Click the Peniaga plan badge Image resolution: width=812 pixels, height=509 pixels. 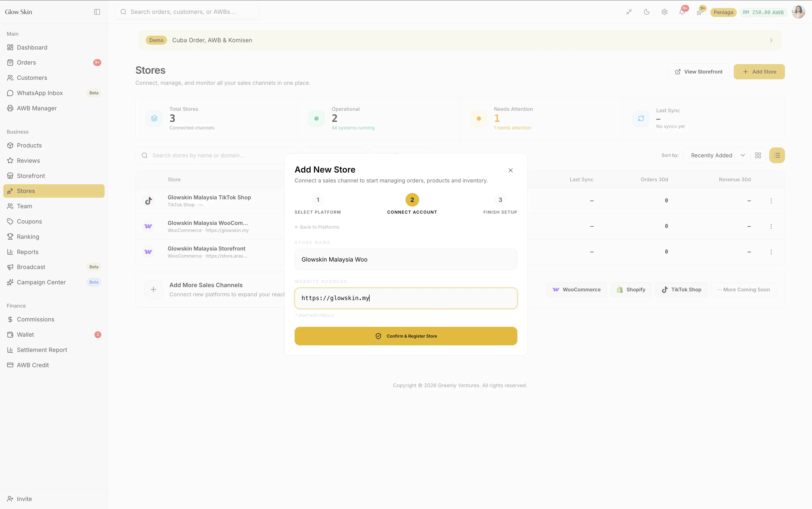[x=723, y=12]
